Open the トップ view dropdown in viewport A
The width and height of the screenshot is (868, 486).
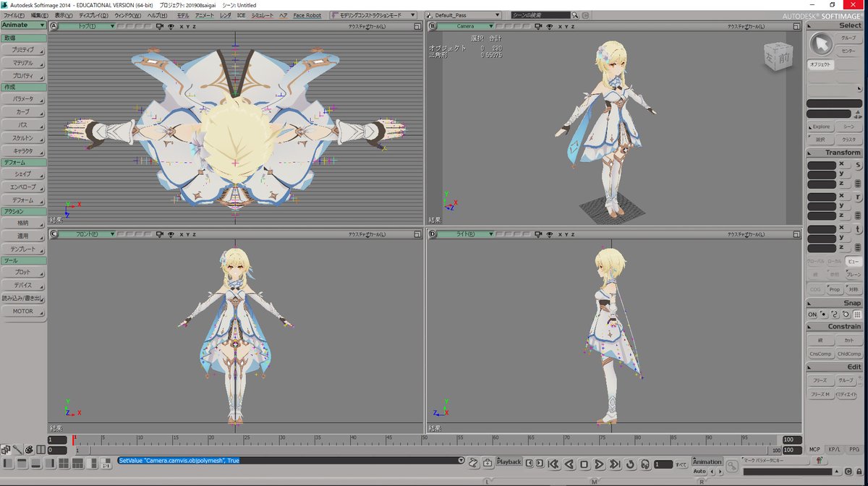click(86, 26)
